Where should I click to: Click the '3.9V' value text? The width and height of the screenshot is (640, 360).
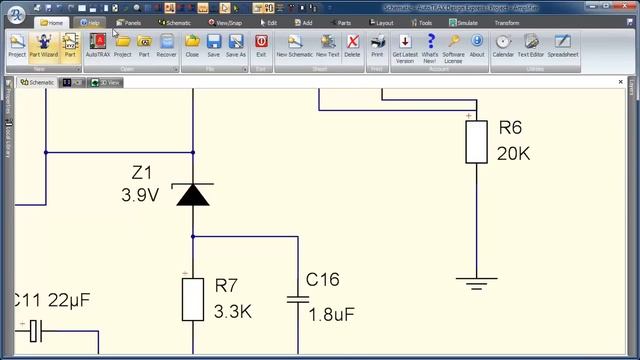click(x=140, y=195)
